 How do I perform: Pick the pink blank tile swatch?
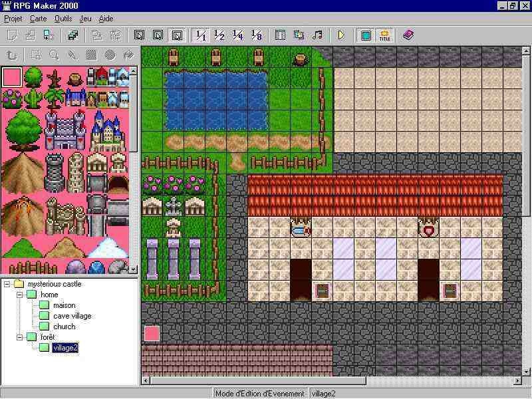coord(12,77)
